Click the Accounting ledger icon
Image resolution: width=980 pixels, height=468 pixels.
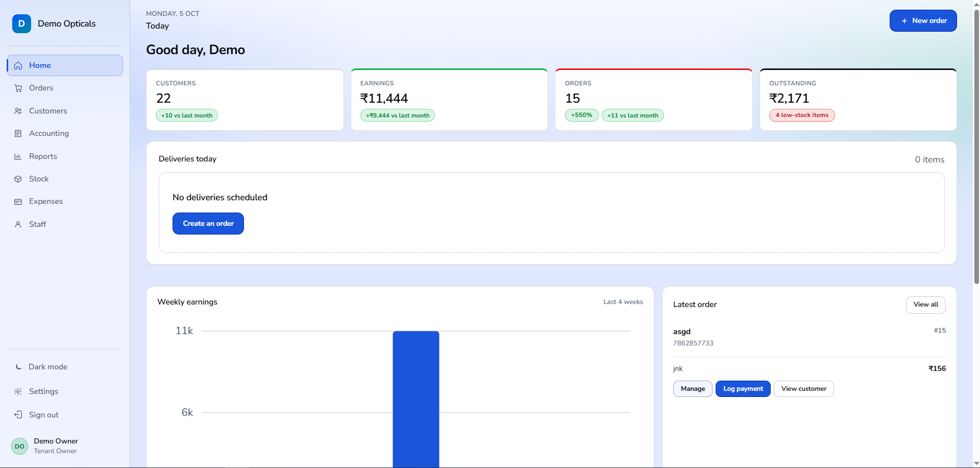coord(18,133)
